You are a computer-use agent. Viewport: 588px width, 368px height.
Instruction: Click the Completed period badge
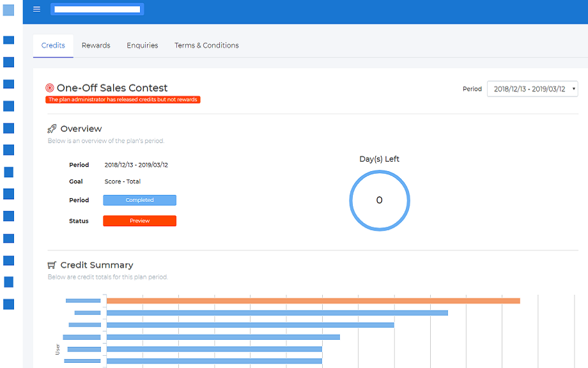tap(139, 200)
